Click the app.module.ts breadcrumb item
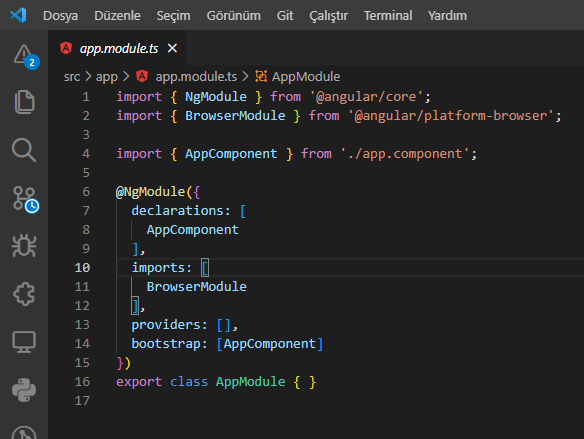584x439 pixels. (x=196, y=77)
